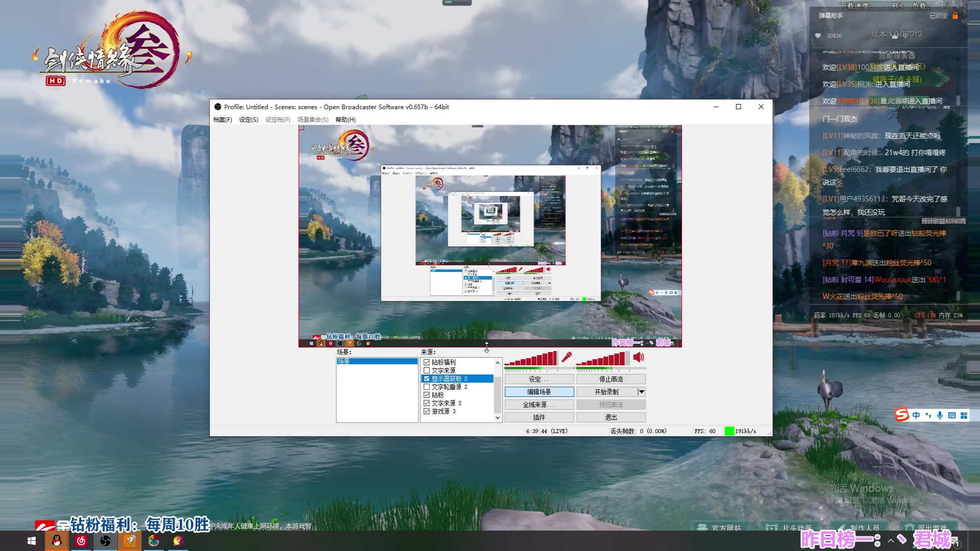Click sources list scroll-down arrow
Viewport: 980px width, 551px height.
[498, 418]
